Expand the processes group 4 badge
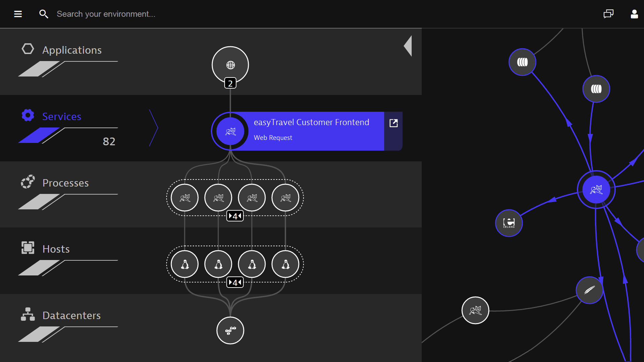Viewport: 644px width, 362px height. 235,216
